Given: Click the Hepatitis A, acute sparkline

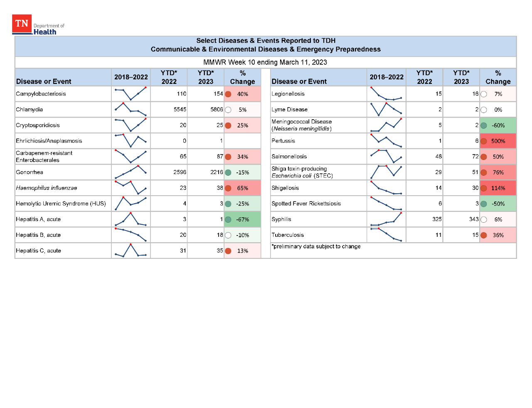Looking at the screenshot, I should click(131, 219).
